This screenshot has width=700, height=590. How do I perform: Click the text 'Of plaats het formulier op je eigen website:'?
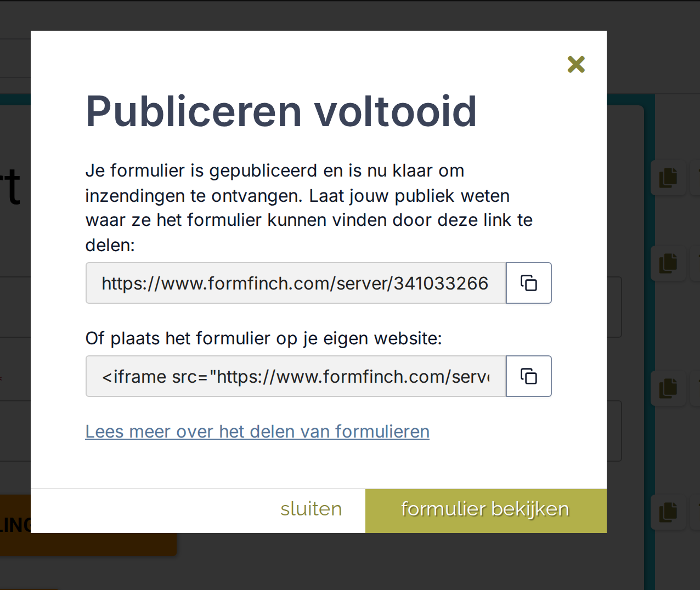(x=263, y=338)
